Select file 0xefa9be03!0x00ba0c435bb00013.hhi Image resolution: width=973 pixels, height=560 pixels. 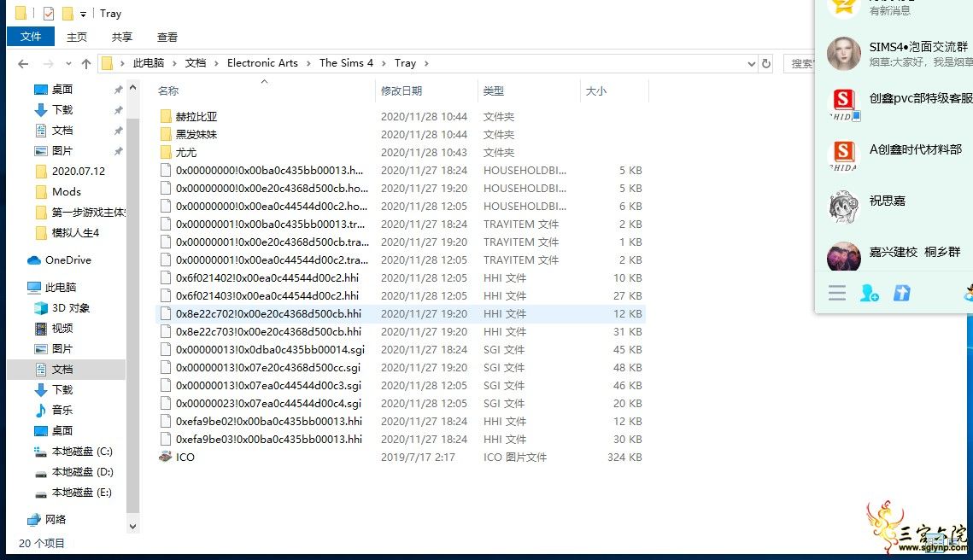269,439
